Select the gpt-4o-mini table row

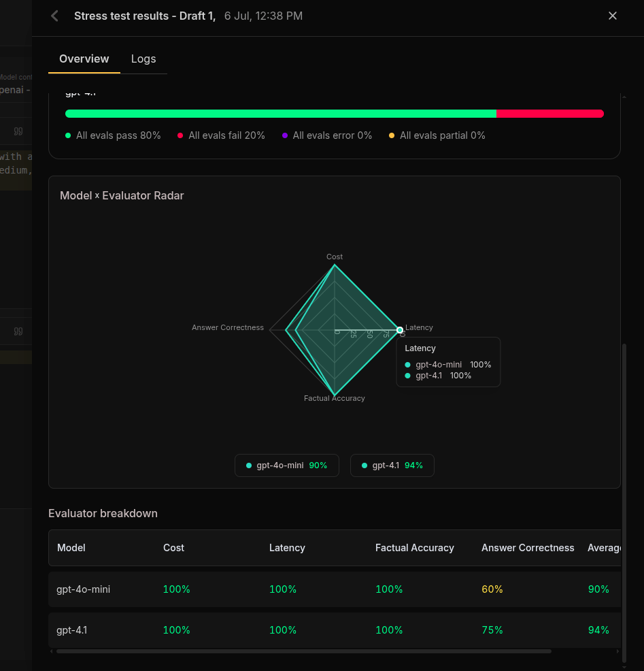[x=335, y=589]
